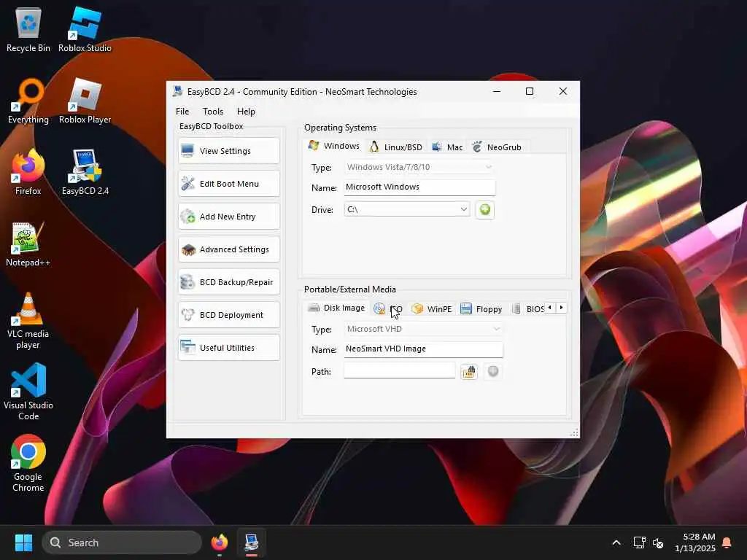Select the Floppy tab
The image size is (747, 560).
481,309
